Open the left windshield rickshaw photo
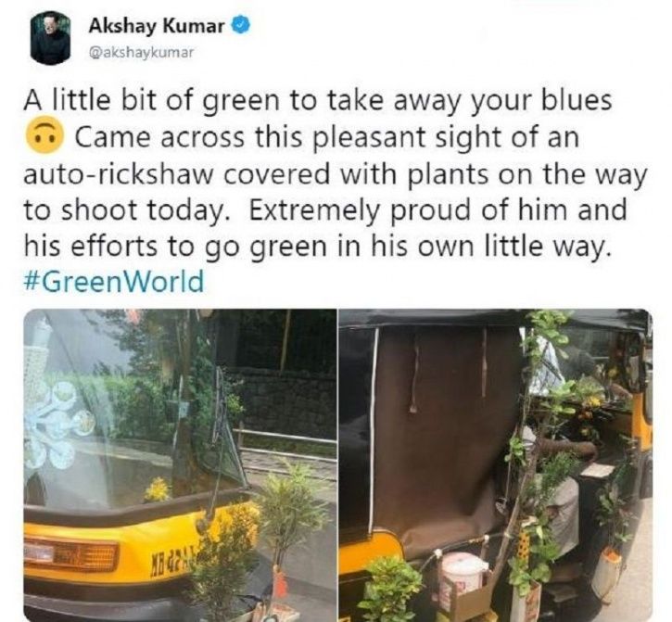 pos(180,465)
